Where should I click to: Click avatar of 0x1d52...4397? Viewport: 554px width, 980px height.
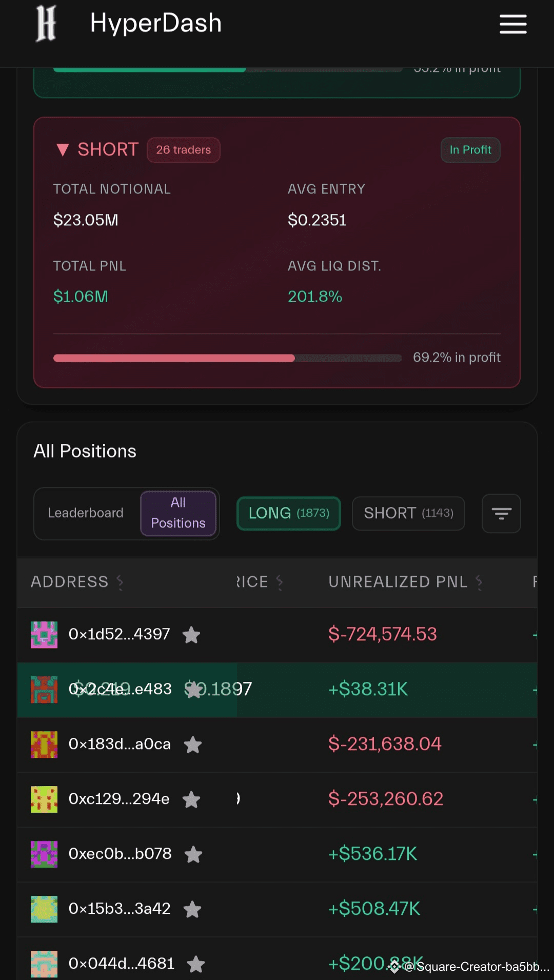pos(44,635)
